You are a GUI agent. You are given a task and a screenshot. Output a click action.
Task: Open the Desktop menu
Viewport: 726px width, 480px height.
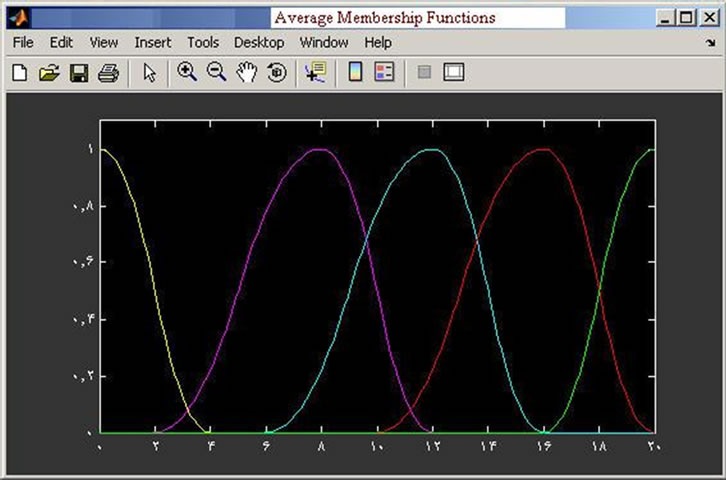click(x=259, y=43)
